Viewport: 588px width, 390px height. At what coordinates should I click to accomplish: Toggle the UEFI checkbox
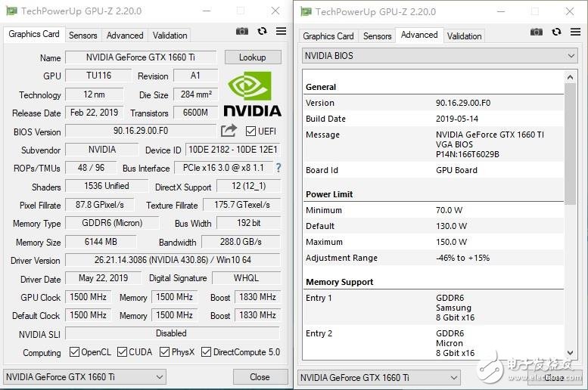(x=250, y=131)
